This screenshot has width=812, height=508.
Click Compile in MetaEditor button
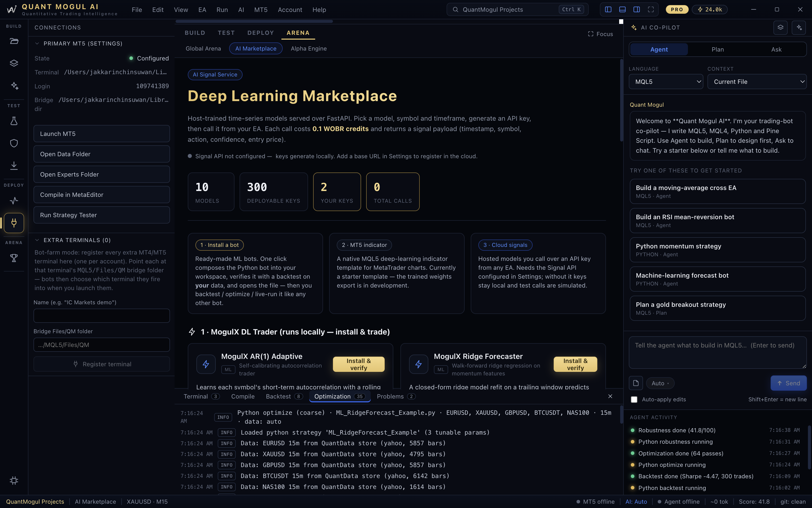point(102,195)
